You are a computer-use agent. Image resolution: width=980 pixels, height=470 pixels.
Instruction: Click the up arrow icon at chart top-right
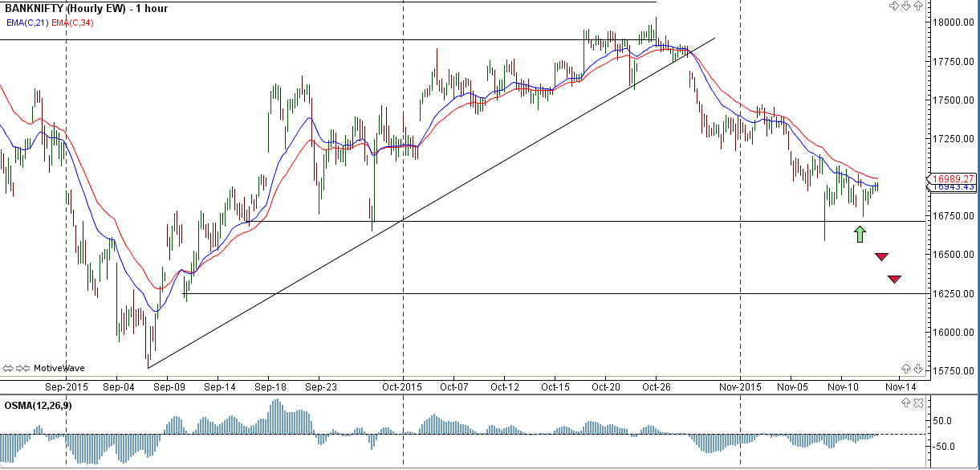(x=919, y=6)
